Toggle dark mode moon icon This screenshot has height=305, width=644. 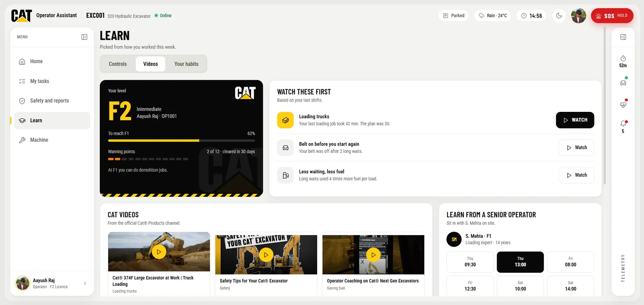click(559, 16)
